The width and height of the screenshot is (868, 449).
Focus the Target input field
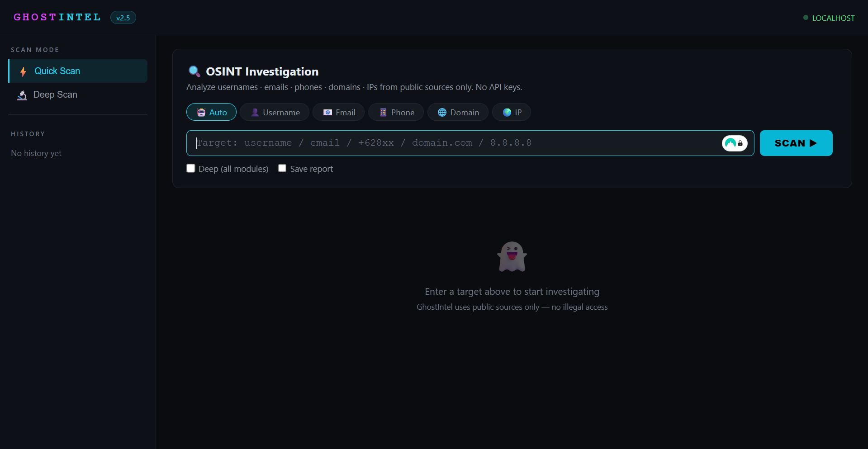click(x=452, y=143)
